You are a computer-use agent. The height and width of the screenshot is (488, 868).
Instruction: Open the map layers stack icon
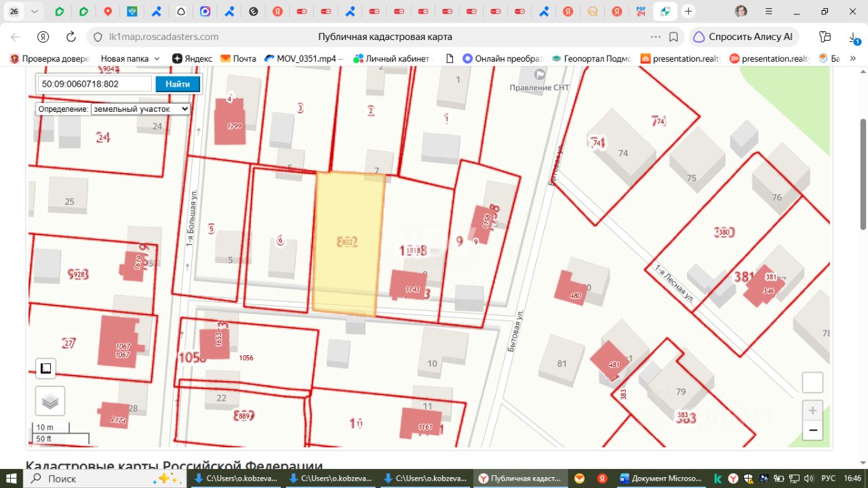pos(50,401)
